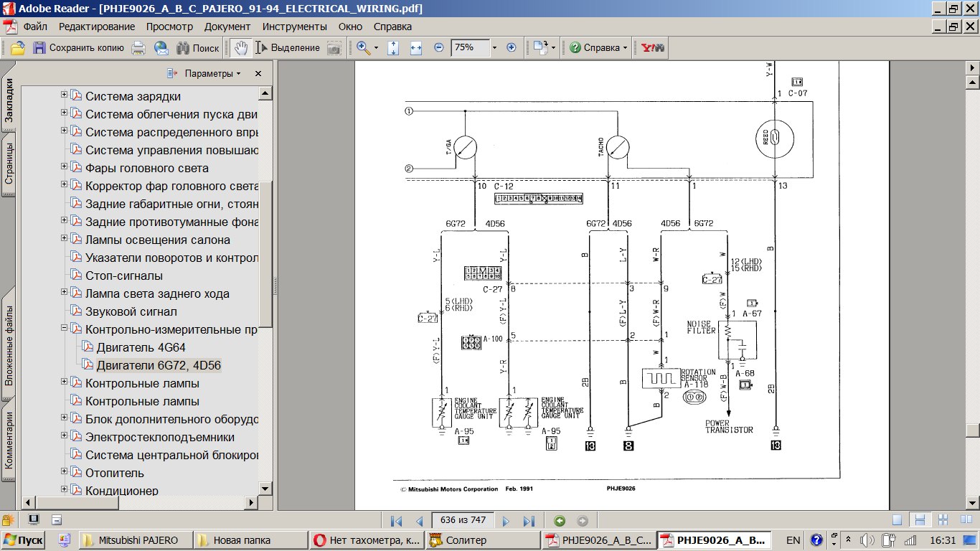
Task: Click the Fit Width icon
Action: pyautogui.click(x=415, y=48)
